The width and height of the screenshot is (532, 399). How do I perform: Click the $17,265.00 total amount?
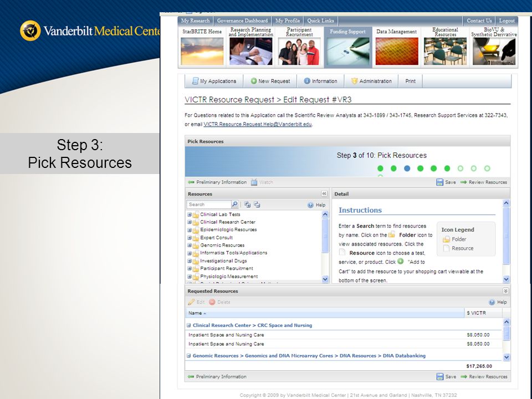point(479,366)
